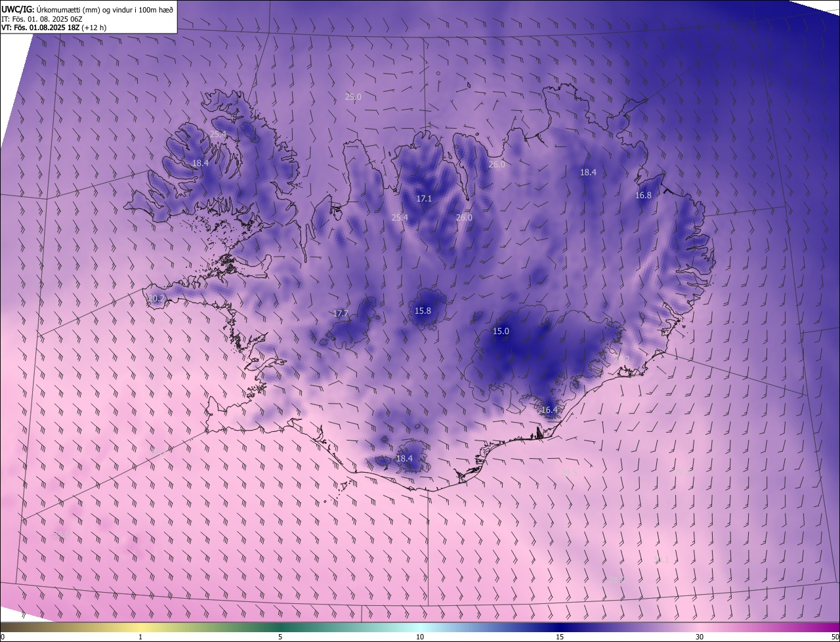Viewport: 840px width, 642px height.
Task: Click the 25.0 value off the north coast
Action: tap(353, 96)
